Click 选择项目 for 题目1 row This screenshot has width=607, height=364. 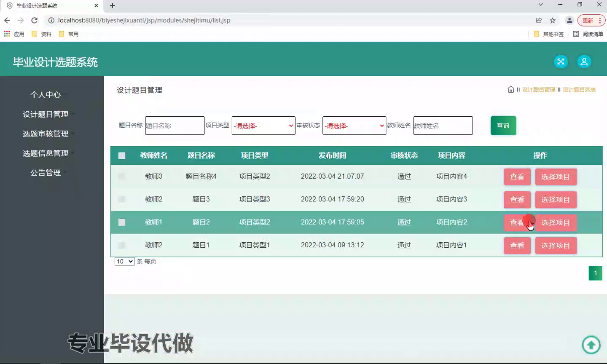[x=556, y=245]
